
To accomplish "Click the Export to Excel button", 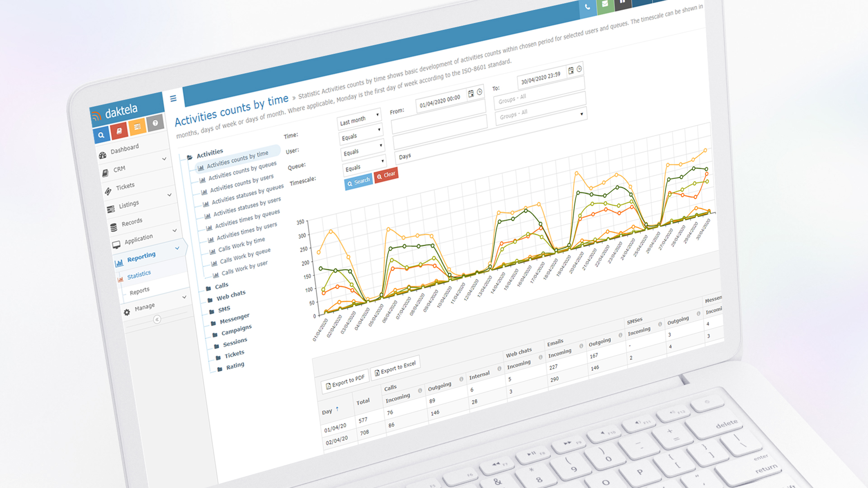I will pyautogui.click(x=395, y=368).
